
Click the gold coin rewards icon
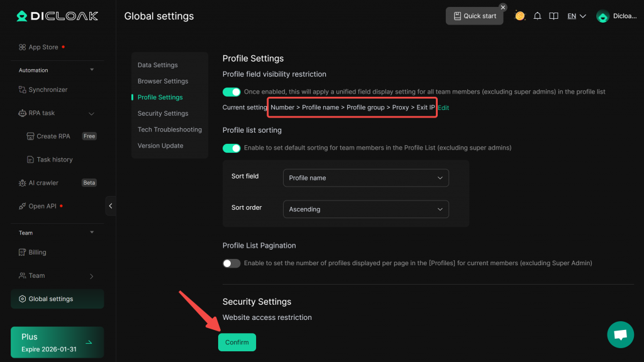pyautogui.click(x=520, y=16)
